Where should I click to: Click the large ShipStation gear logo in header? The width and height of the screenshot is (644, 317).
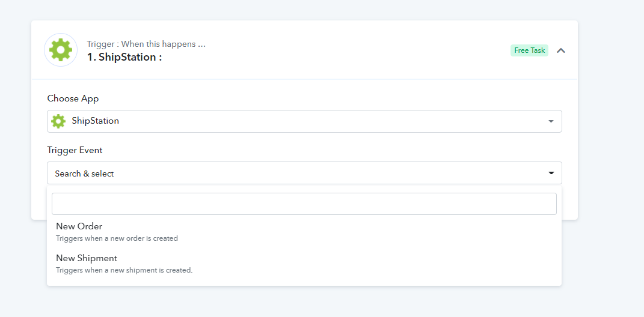coord(61,50)
